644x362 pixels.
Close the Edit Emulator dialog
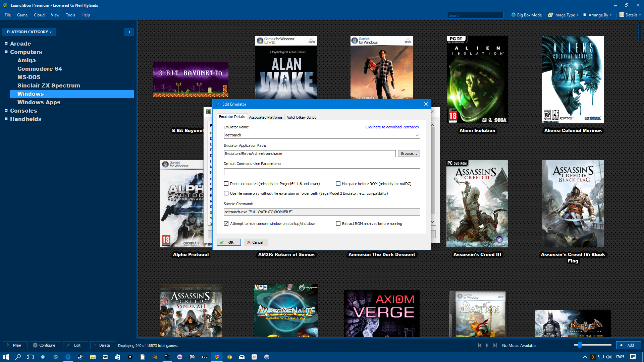coord(426,104)
